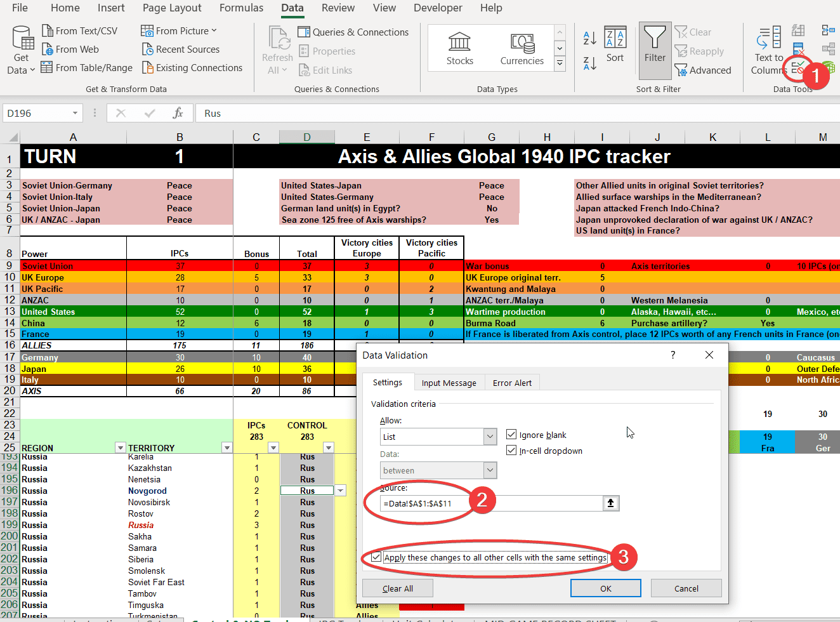
Task: Click the Data Validation icon circled as 1
Action: [797, 68]
